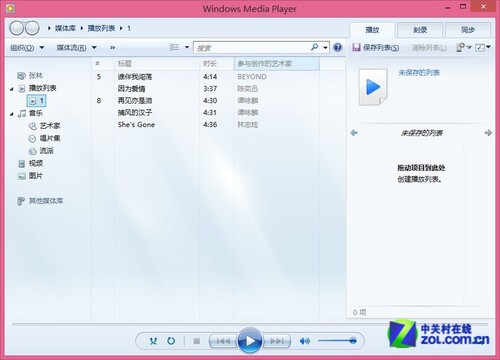Sort by the 标题 column header
500x360 pixels.
(157, 64)
